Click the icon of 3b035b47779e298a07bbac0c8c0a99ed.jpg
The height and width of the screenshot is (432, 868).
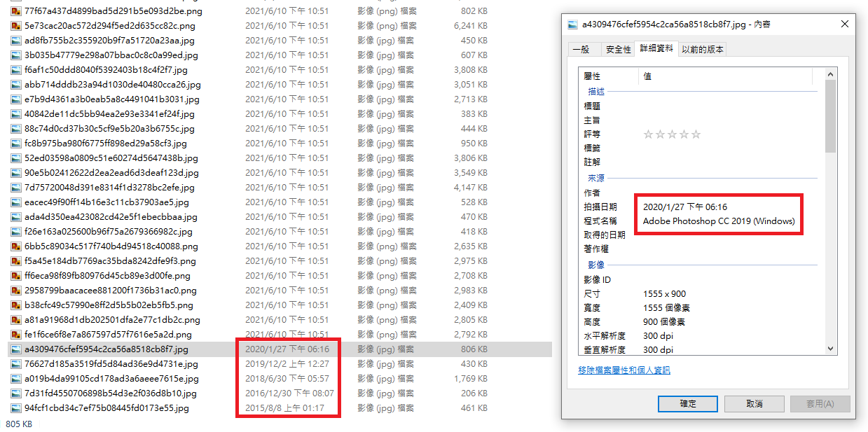coord(16,55)
